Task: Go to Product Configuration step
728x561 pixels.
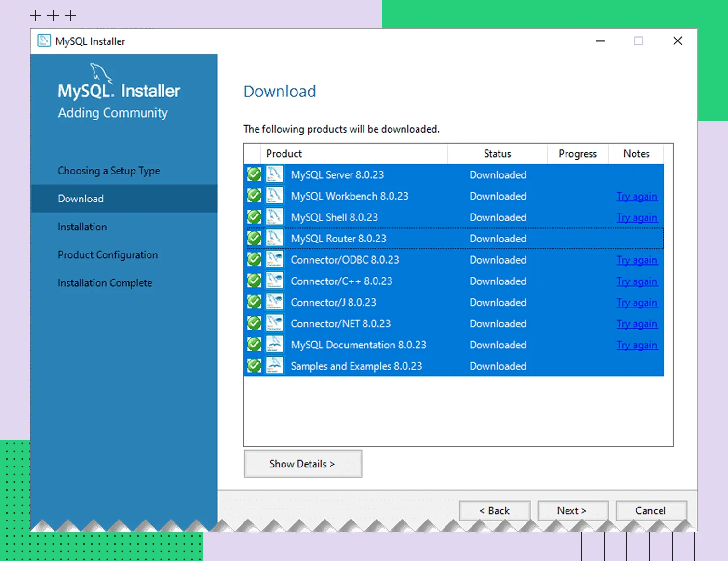Action: point(108,254)
